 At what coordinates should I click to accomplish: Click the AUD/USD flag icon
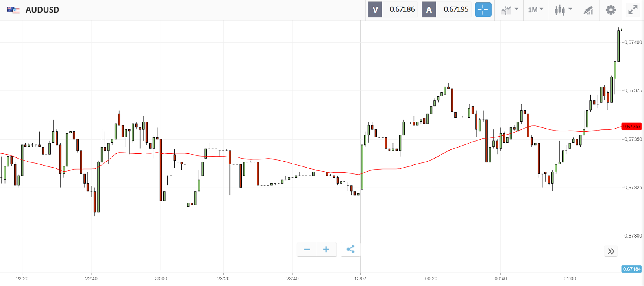pos(13,10)
